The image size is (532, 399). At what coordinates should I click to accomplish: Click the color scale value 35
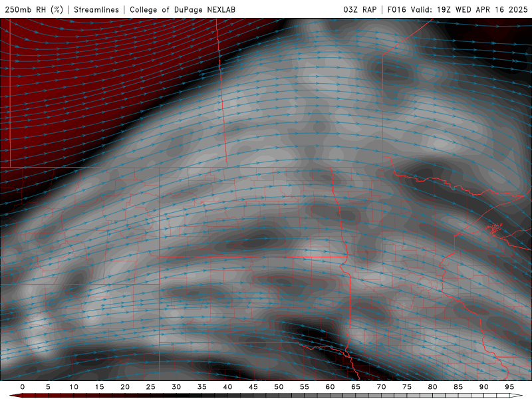click(202, 387)
